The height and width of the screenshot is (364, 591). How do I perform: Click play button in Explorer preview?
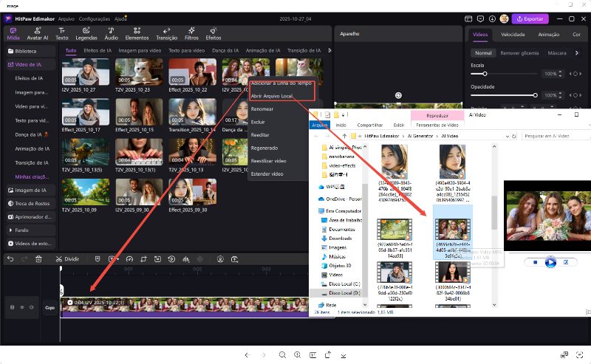click(550, 262)
